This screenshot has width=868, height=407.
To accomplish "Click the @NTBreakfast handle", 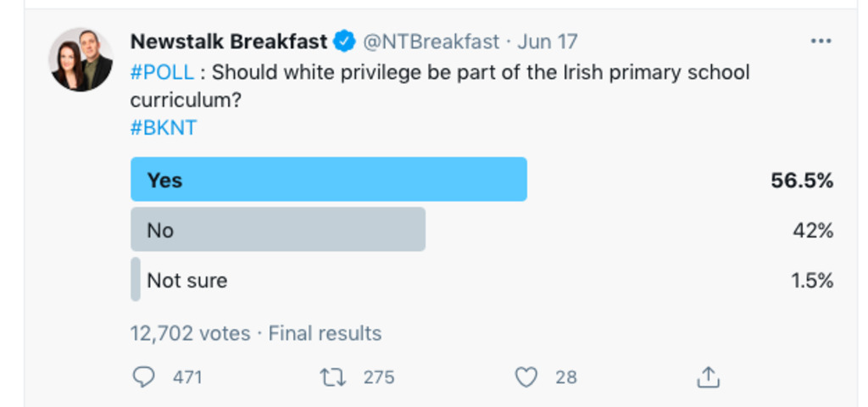I will pyautogui.click(x=431, y=42).
